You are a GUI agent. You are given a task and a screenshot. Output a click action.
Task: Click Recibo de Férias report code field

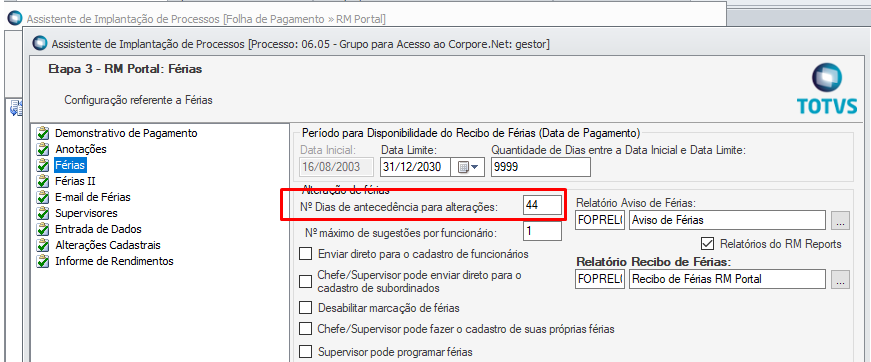[x=600, y=279]
